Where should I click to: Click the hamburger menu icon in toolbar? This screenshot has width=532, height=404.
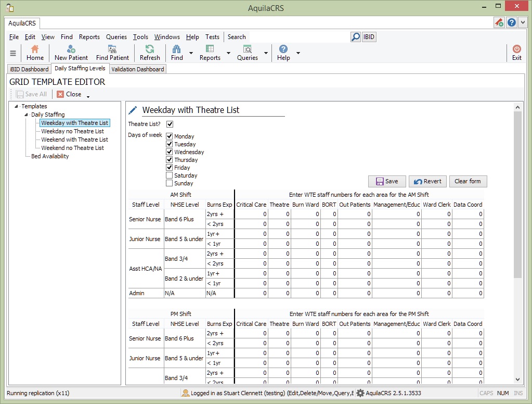(x=13, y=53)
